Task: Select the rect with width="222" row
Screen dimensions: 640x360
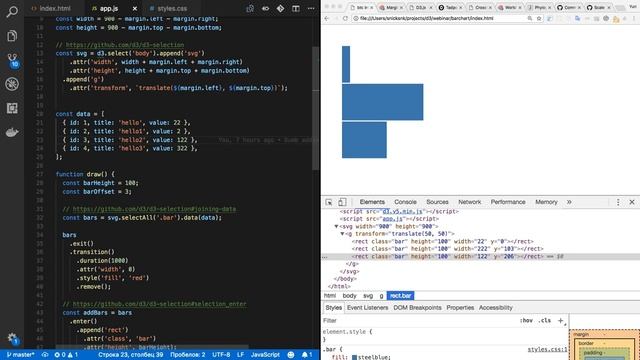Action: coord(447,249)
